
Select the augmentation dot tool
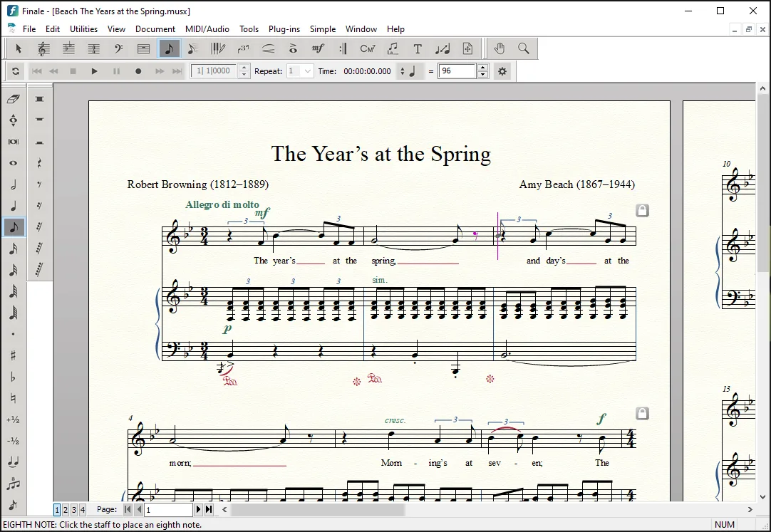(14, 334)
